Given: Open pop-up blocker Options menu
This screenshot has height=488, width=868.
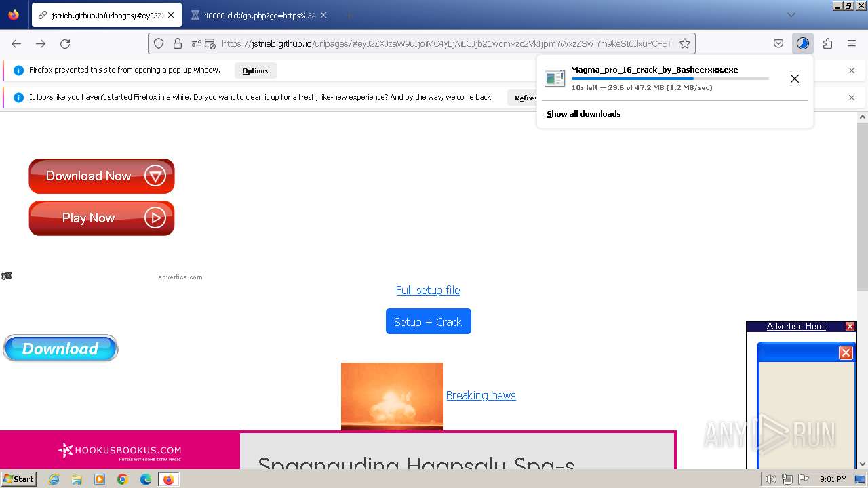Looking at the screenshot, I should (255, 70).
